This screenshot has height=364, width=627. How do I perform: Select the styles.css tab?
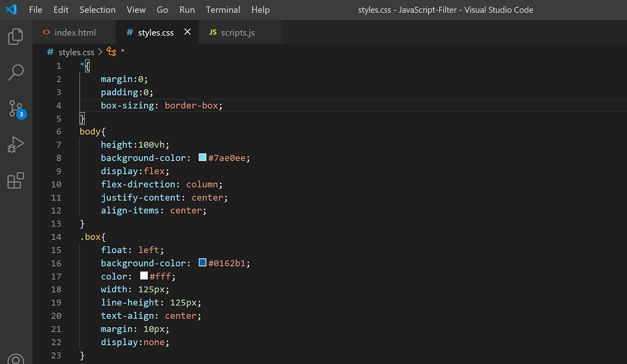coord(157,33)
